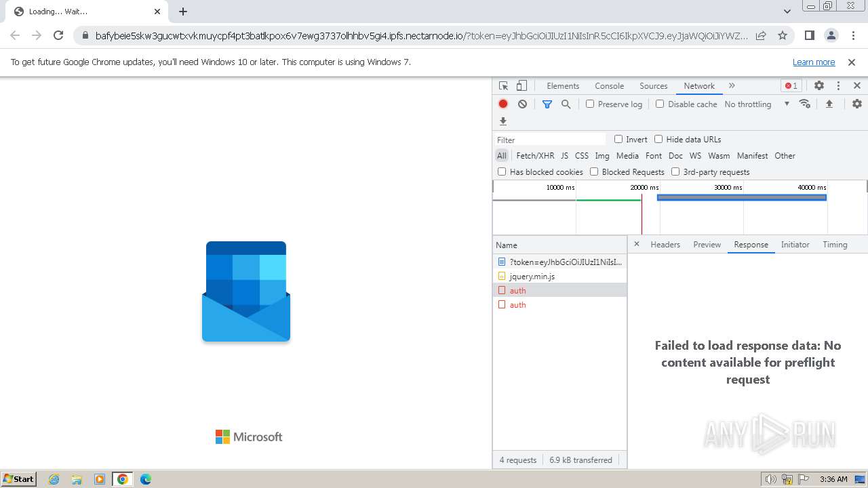The image size is (868, 488).
Task: Close the request details pane
Action: 636,244
